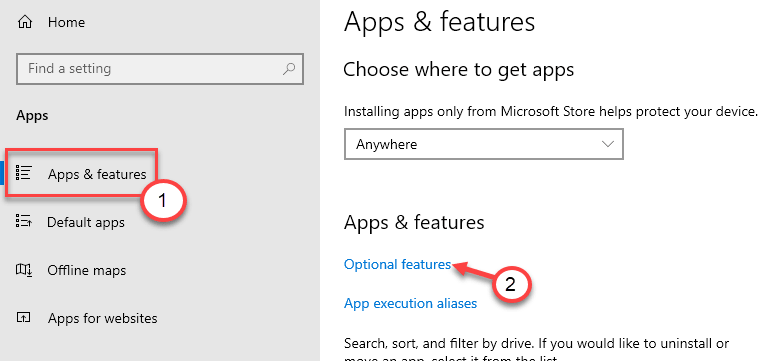Click the Choose where to get apps heading

click(459, 69)
